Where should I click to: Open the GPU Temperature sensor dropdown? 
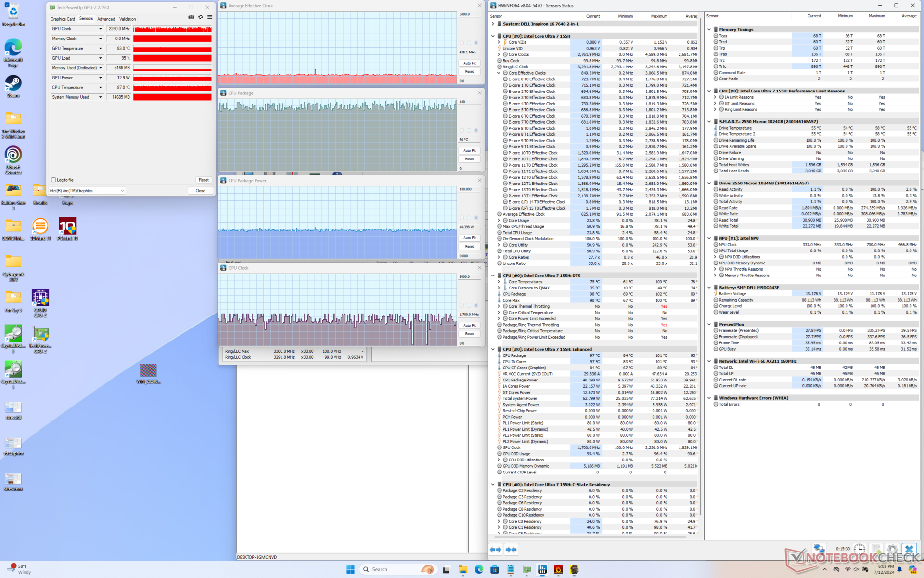tap(101, 49)
